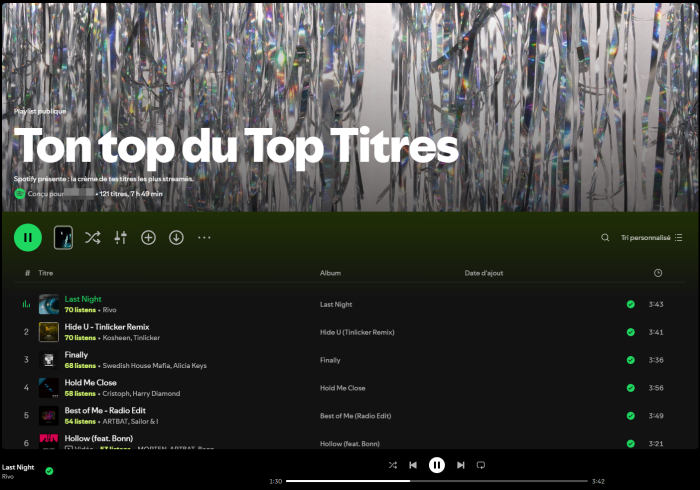The height and width of the screenshot is (490, 700).
Task: Skip to the previous track
Action: pyautogui.click(x=413, y=465)
